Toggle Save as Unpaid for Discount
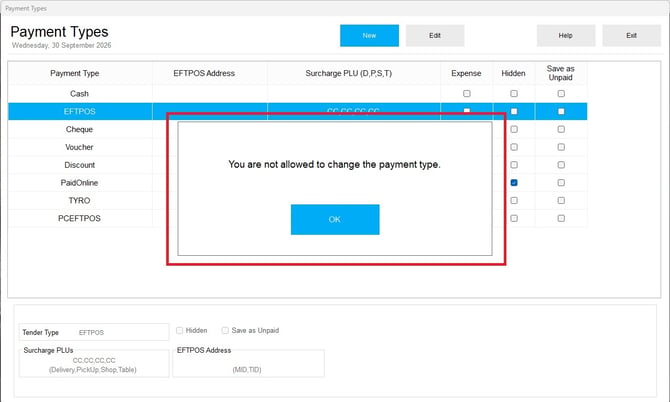Screen dimensions: 670x402 coord(561,165)
